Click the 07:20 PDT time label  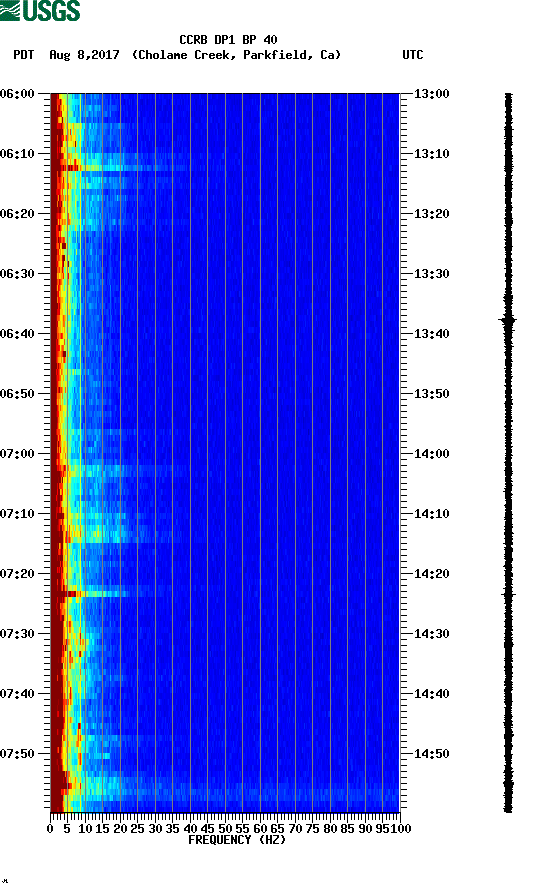pos(17,574)
